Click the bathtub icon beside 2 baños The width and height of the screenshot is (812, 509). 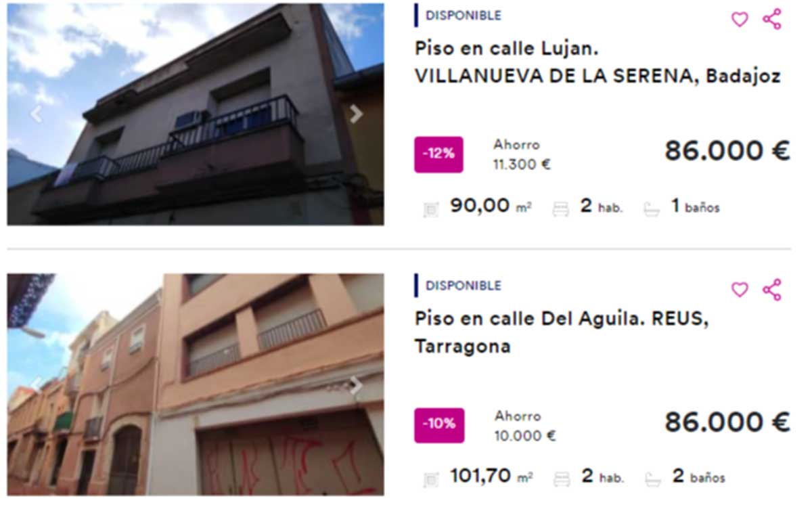652,480
